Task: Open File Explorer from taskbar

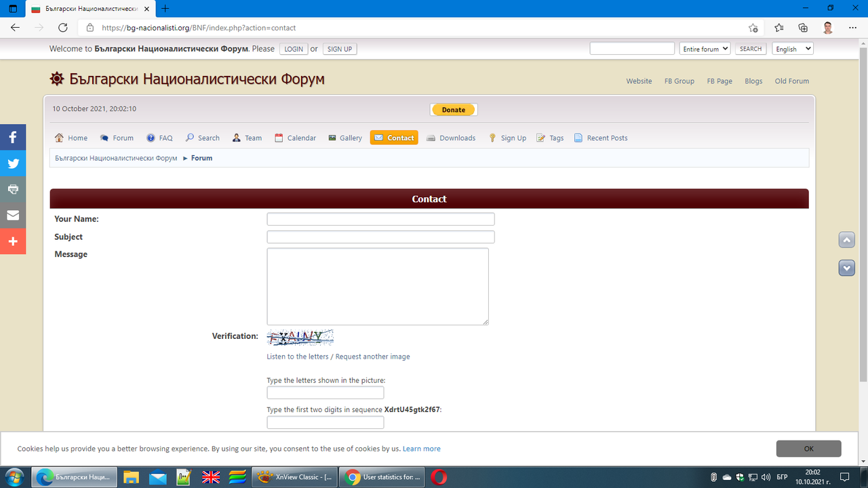Action: [131, 477]
